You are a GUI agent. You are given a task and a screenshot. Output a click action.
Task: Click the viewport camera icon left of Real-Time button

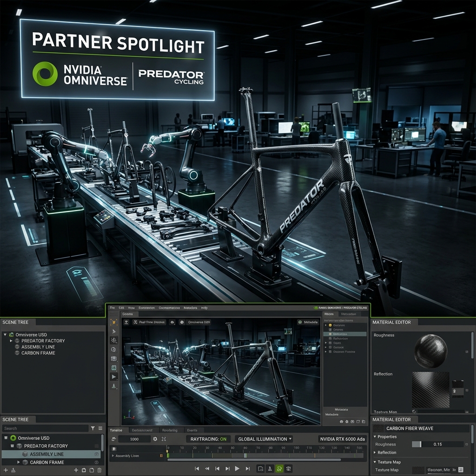pos(126,322)
